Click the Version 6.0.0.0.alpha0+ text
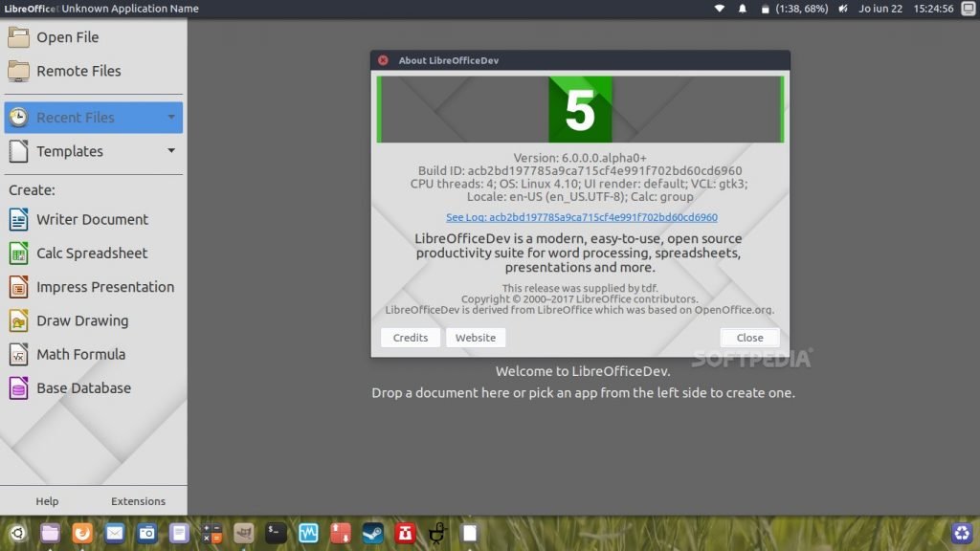The width and height of the screenshot is (980, 551). [x=580, y=158]
